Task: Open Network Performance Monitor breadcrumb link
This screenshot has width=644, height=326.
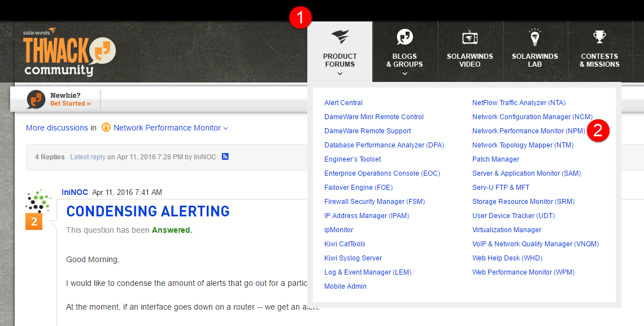Action: coord(167,128)
